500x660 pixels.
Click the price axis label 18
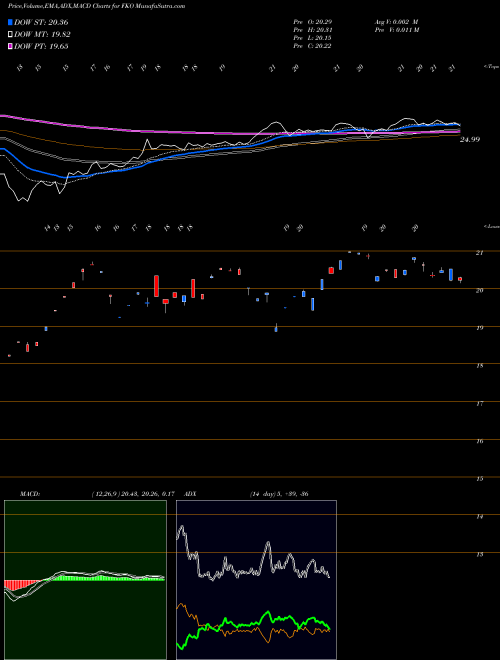479,366
